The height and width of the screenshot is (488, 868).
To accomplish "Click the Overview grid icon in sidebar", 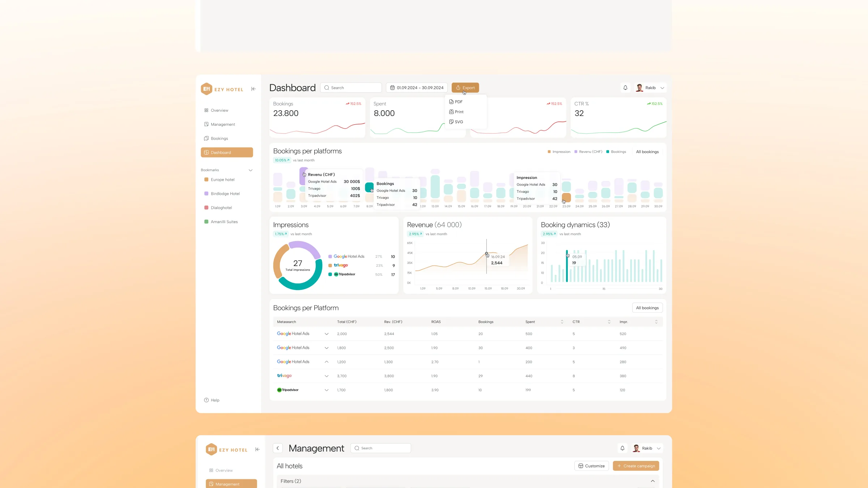I will 207,110.
